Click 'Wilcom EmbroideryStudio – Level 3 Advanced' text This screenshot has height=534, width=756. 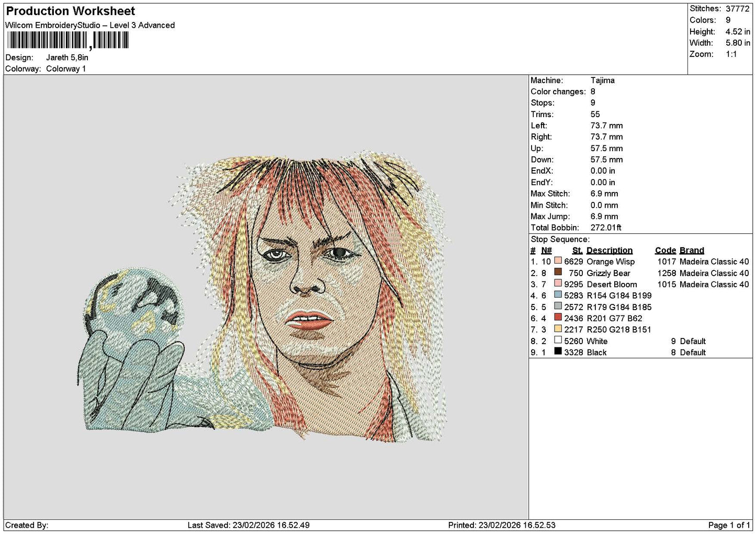click(x=90, y=25)
